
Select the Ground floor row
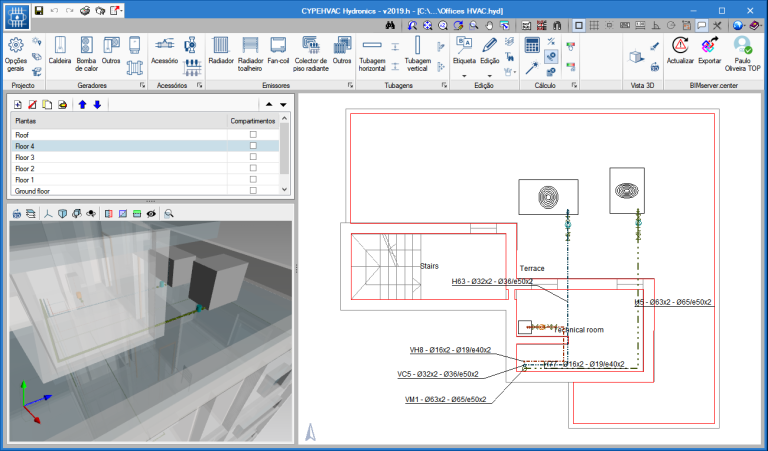(x=145, y=191)
